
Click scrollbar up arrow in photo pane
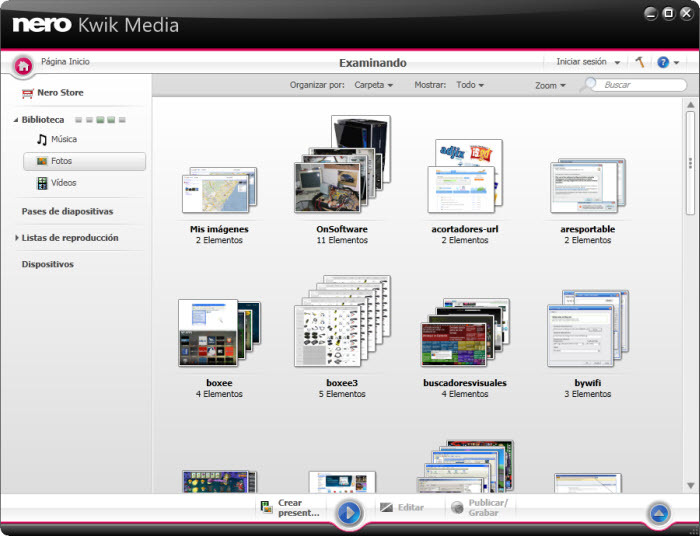[x=691, y=105]
